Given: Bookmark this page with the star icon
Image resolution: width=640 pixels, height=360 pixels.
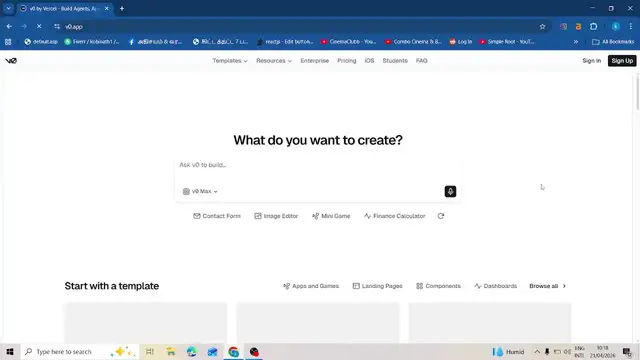Looking at the screenshot, I should coord(542,27).
